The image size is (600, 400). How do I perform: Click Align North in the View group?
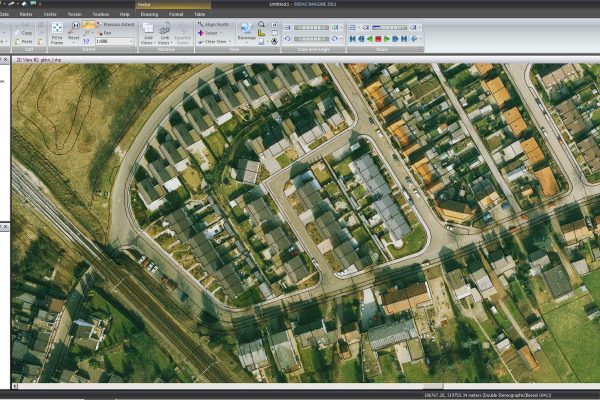[213, 24]
